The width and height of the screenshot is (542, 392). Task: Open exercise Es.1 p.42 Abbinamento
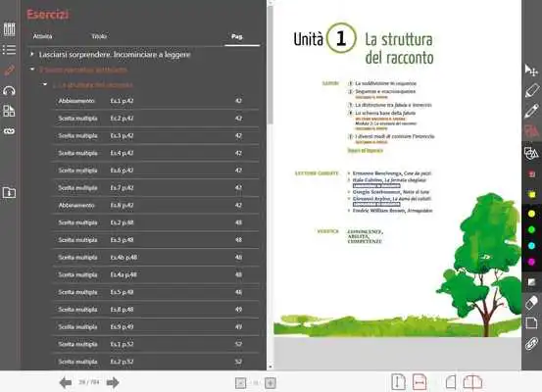[156, 101]
